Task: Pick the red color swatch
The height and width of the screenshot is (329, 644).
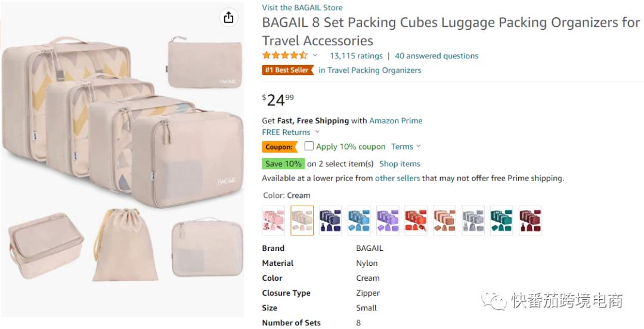Action: coord(416,221)
